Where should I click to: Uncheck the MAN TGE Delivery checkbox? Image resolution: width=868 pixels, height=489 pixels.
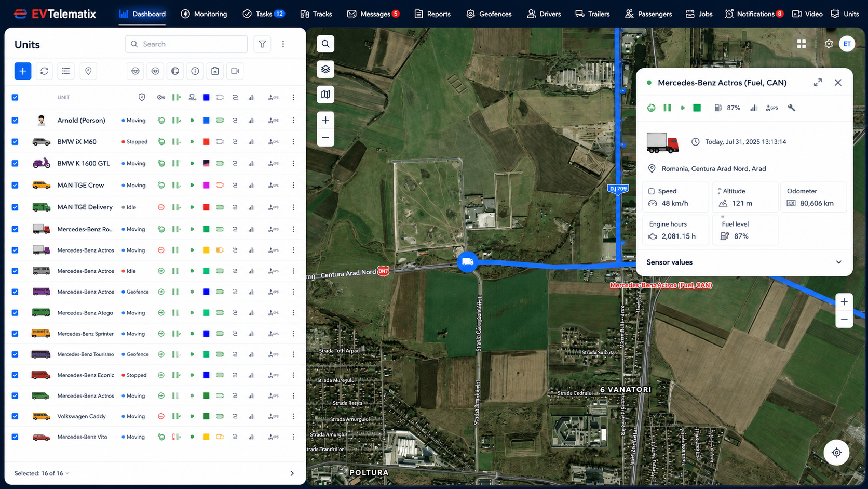coord(15,207)
